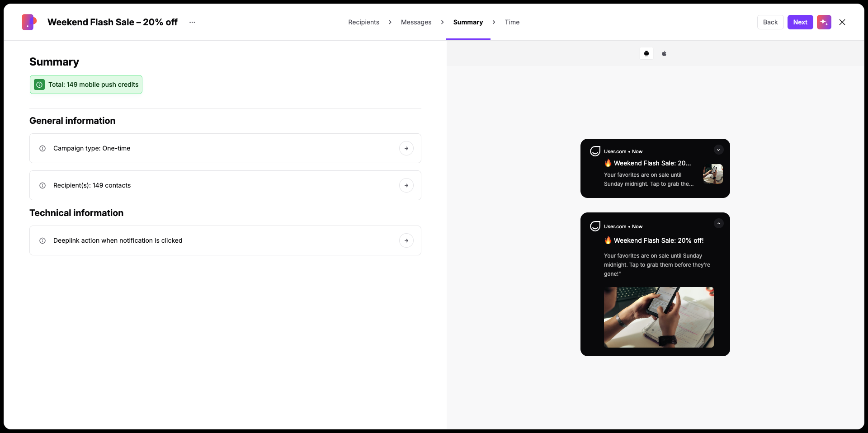Click large image in expanded notification

point(659,317)
